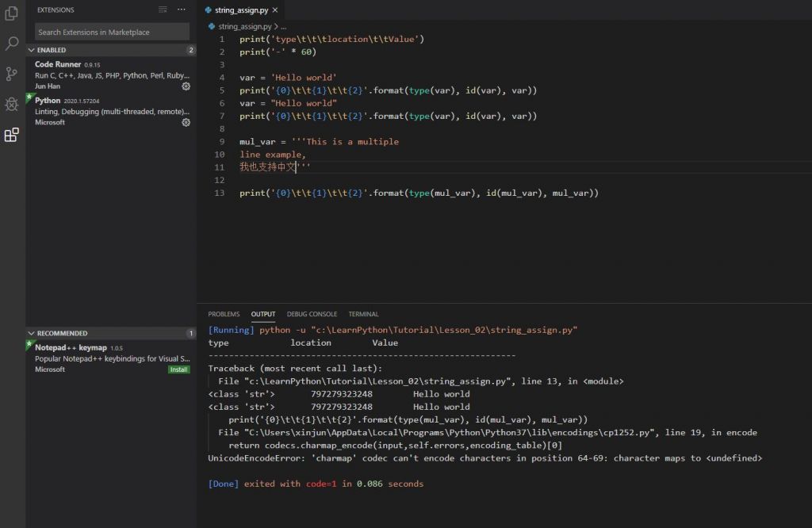
Task: Open the Extensions more actions ellipsis
Action: pyautogui.click(x=182, y=10)
